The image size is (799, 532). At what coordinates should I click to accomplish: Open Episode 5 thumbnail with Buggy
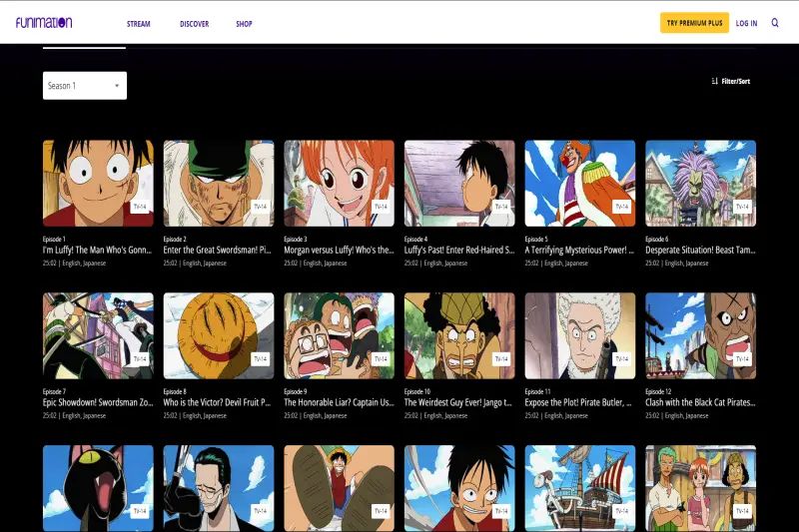tap(580, 184)
